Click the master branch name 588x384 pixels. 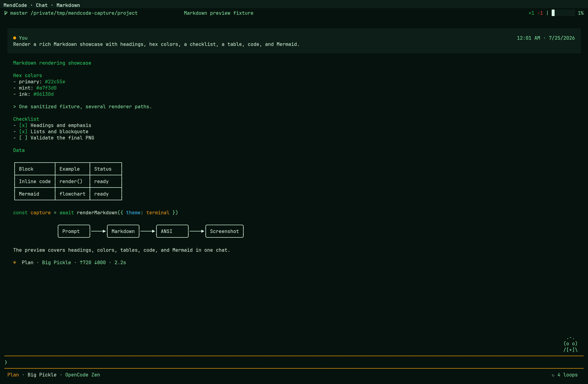tap(19, 13)
